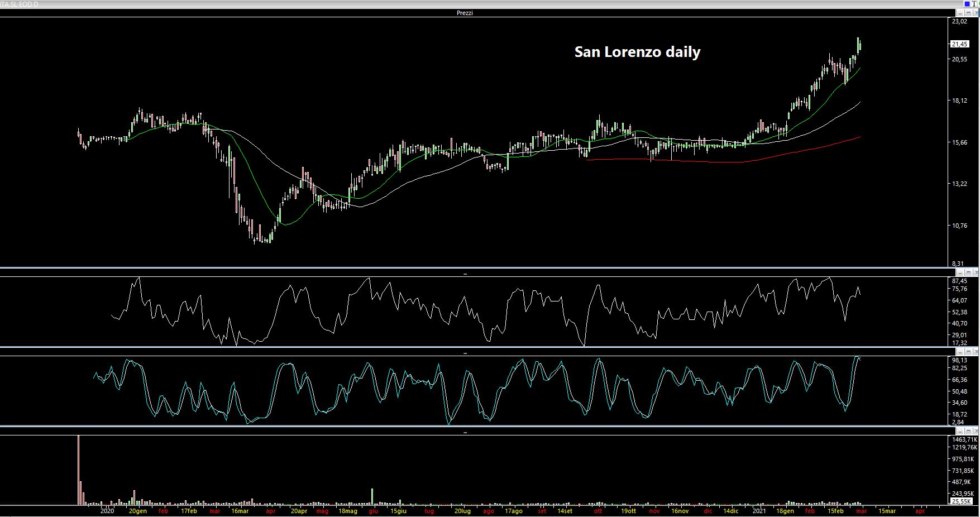Click the 2021 year label on time axis
The image size is (980, 517).
pos(759,511)
